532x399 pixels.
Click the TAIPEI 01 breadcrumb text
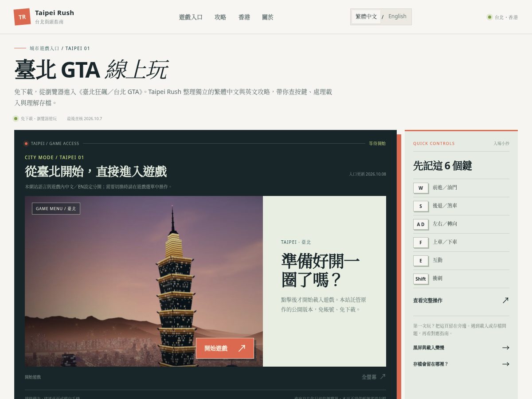pyautogui.click(x=78, y=48)
